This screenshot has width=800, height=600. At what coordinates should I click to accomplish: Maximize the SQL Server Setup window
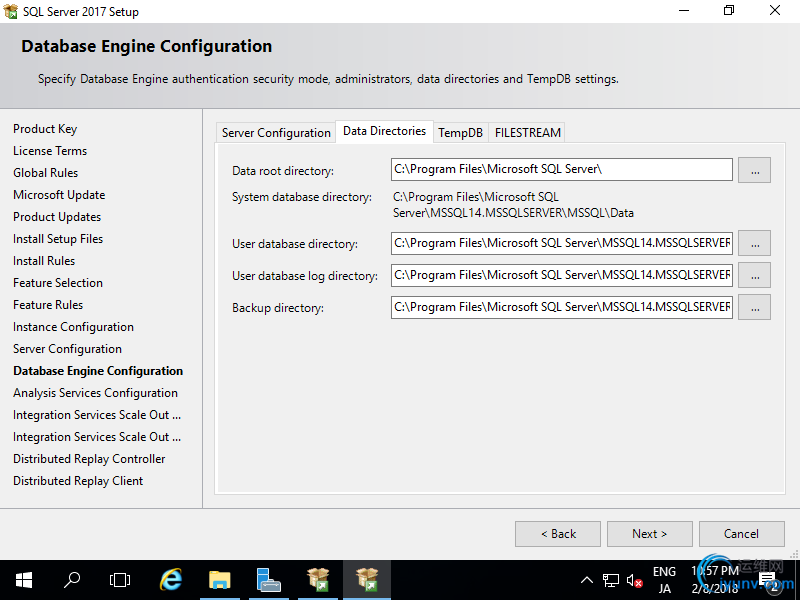[729, 11]
